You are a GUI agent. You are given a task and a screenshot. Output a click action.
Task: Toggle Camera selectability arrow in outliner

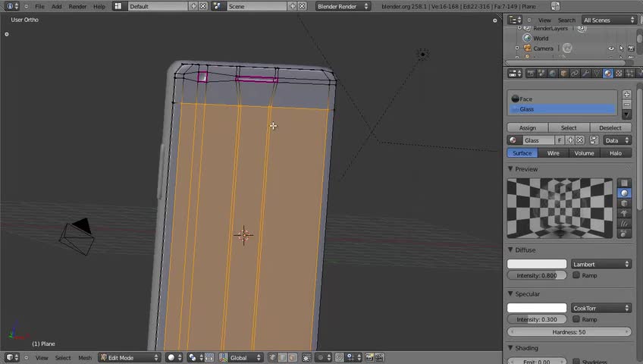coord(621,49)
